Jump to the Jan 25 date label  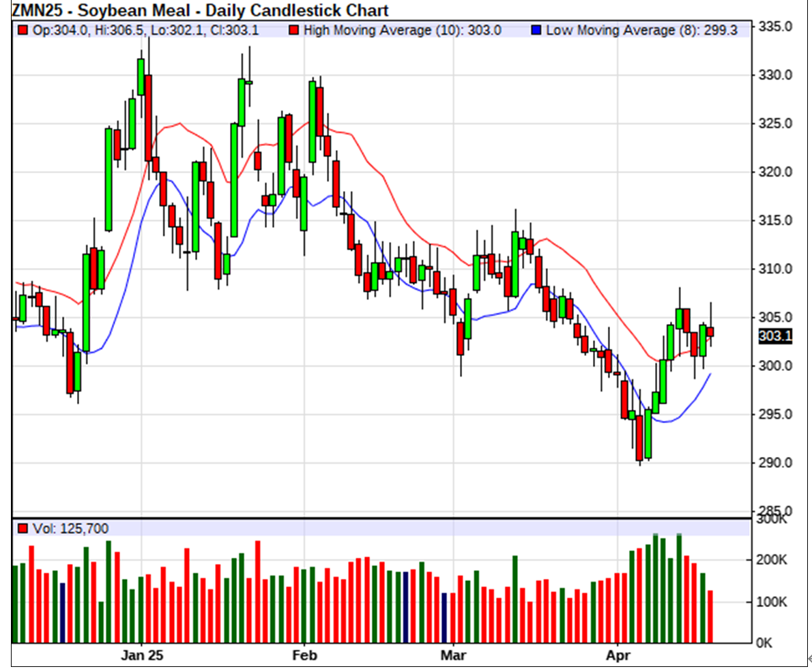point(142,655)
